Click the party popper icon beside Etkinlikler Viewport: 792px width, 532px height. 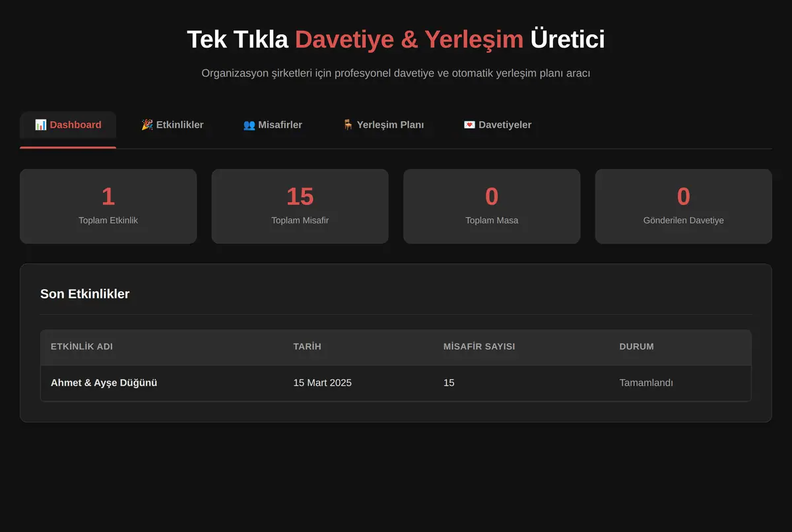147,125
